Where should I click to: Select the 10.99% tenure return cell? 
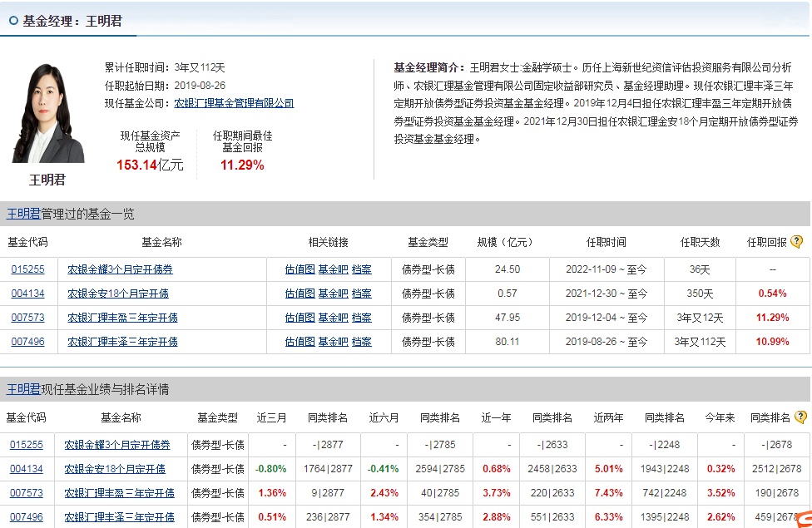pyautogui.click(x=773, y=342)
